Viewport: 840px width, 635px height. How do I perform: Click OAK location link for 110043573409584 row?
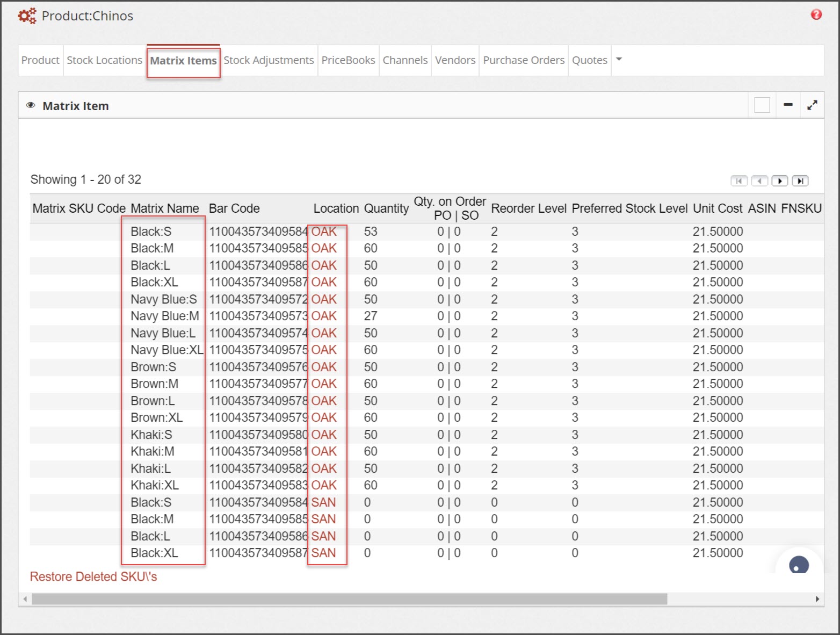click(324, 232)
